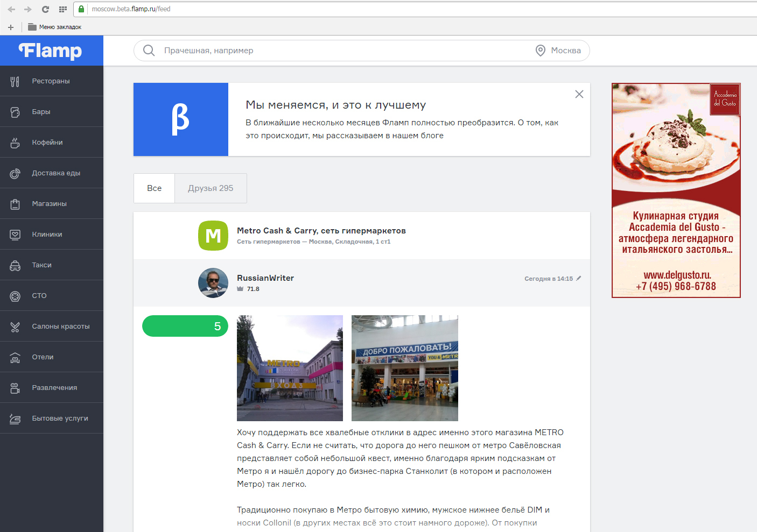Open Развлечения icon in sidebar
This screenshot has height=532, width=757.
coord(15,388)
